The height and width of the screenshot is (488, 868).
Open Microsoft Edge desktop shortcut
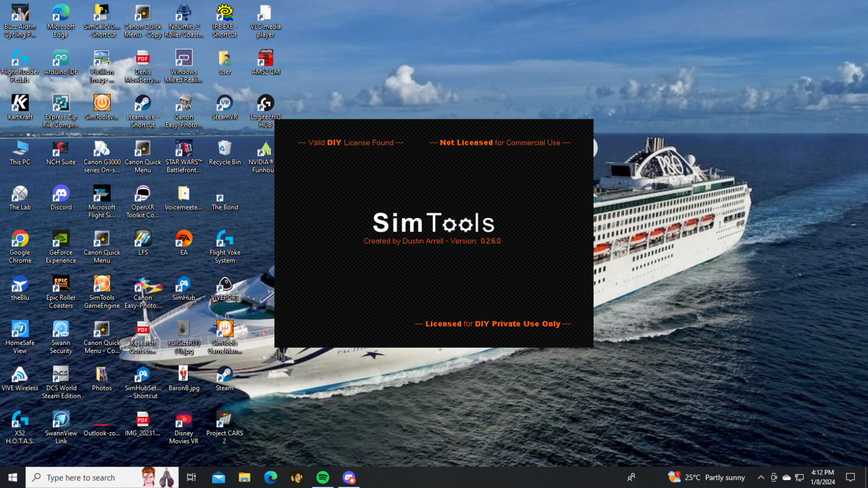tap(61, 21)
